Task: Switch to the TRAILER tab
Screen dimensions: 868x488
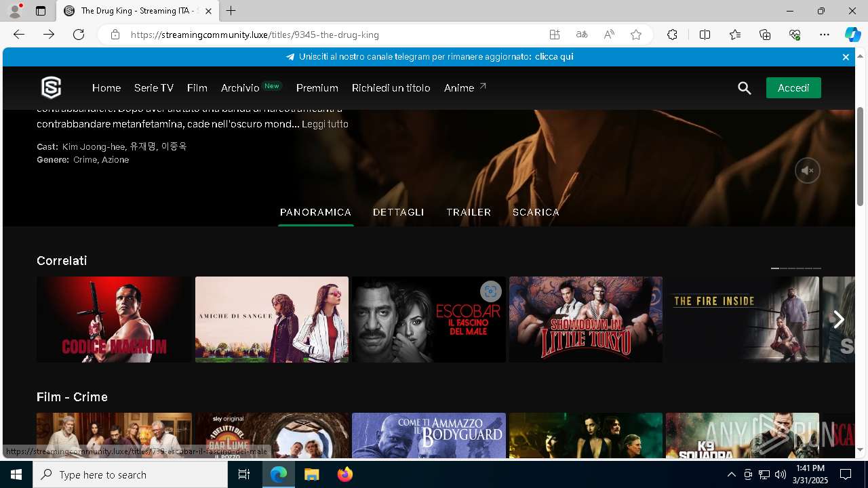Action: [469, 212]
